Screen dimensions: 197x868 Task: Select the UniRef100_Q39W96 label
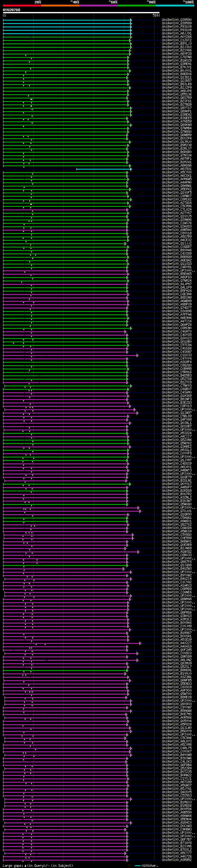tap(177, 220)
